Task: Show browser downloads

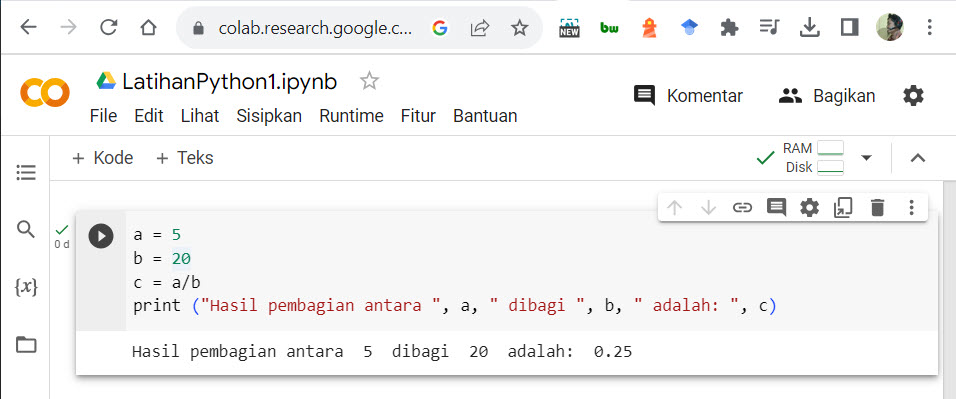Action: click(809, 27)
